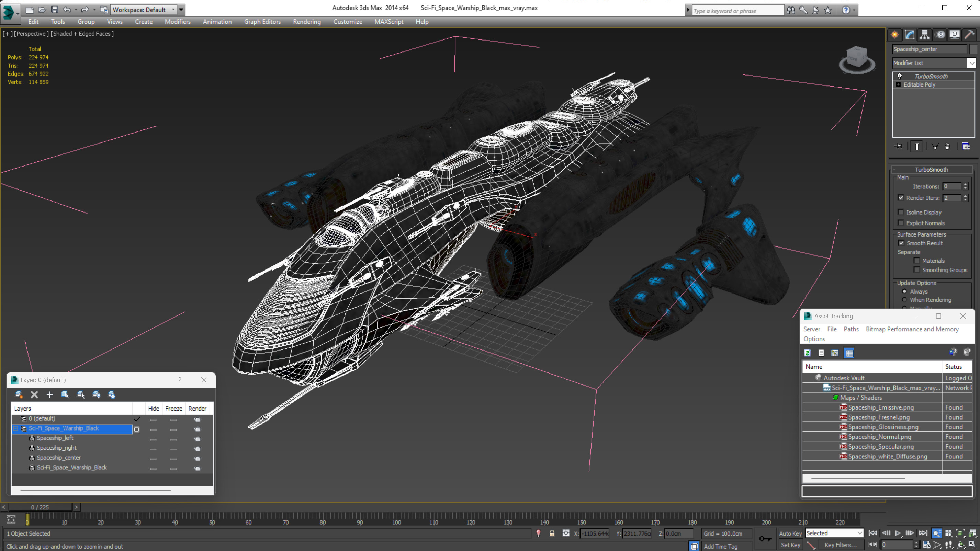This screenshot has width=980, height=551.
Task: Click object color swatch beside name
Action: [x=973, y=49]
